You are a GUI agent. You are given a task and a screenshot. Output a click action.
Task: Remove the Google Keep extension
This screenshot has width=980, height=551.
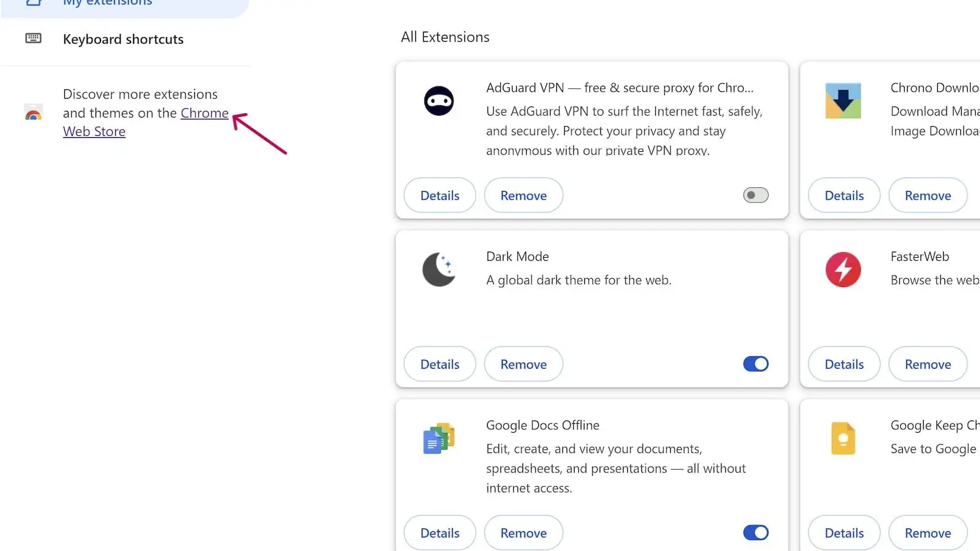pos(928,533)
